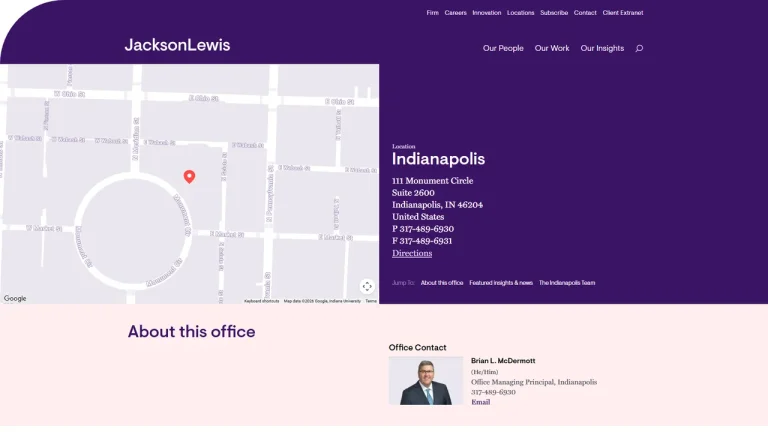Open the Our People main menu
Image resolution: width=768 pixels, height=432 pixels.
[x=503, y=48]
